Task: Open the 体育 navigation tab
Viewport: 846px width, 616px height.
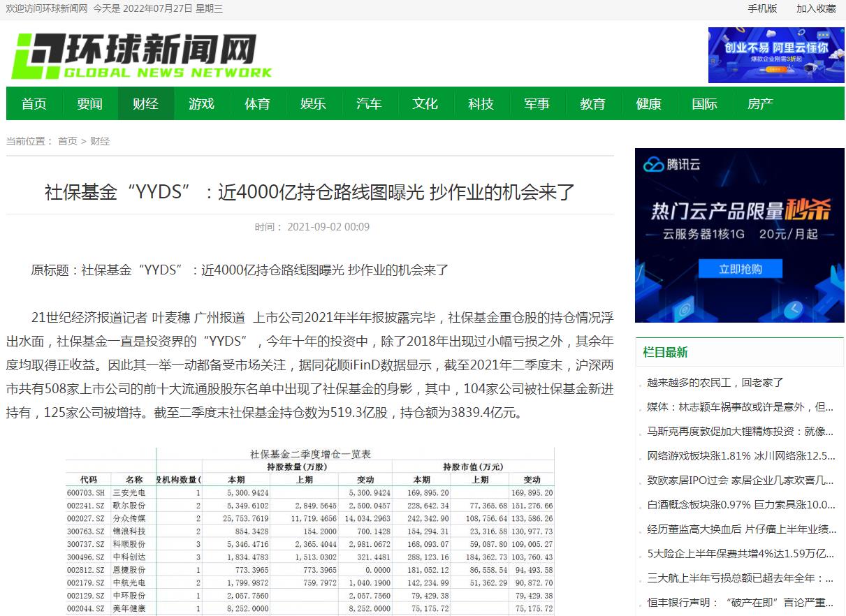Action: 258,103
